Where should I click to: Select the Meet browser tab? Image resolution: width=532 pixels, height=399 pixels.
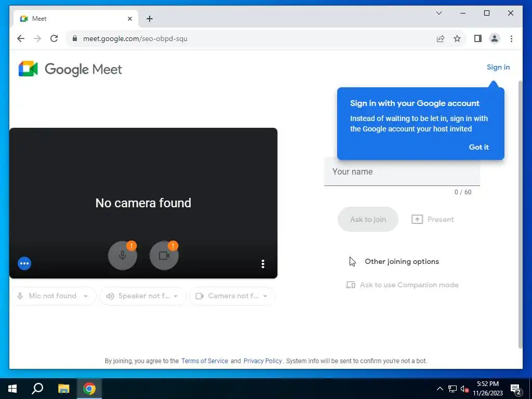pos(76,19)
